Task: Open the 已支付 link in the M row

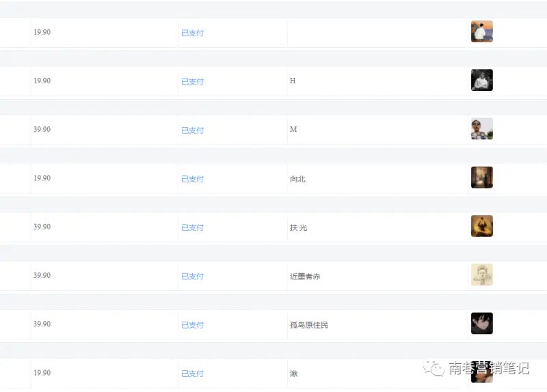Action: pos(193,130)
